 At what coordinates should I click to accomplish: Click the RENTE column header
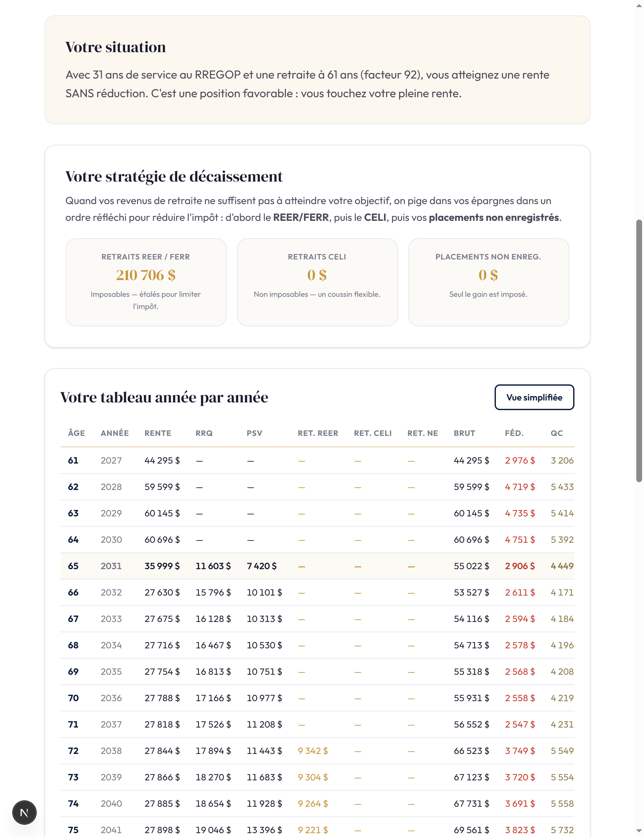tap(158, 433)
